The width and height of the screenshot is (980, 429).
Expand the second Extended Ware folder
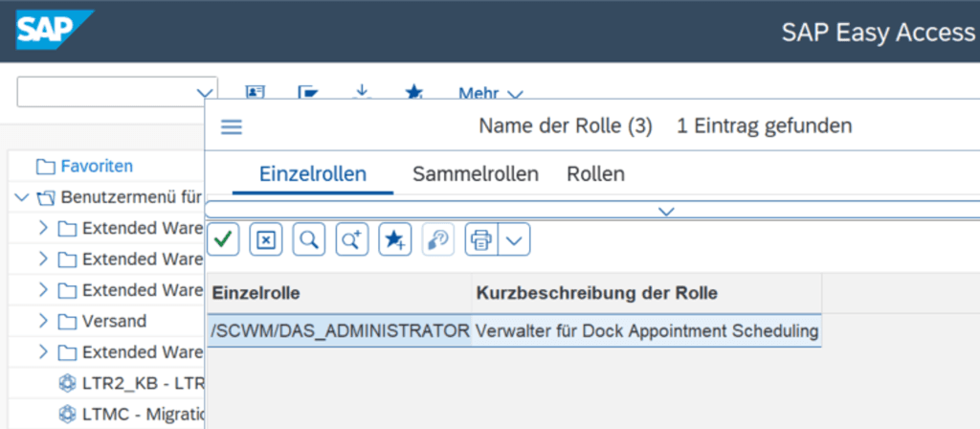point(43,259)
